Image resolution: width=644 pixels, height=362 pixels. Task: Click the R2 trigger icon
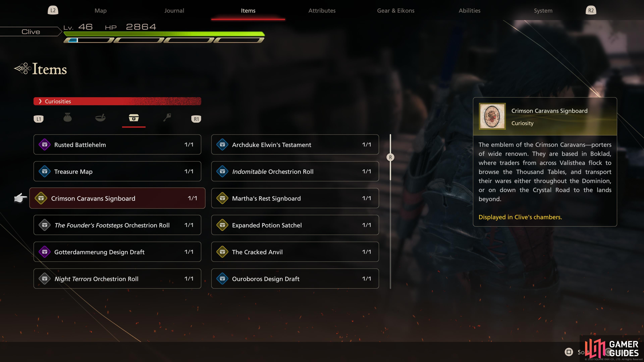591,11
